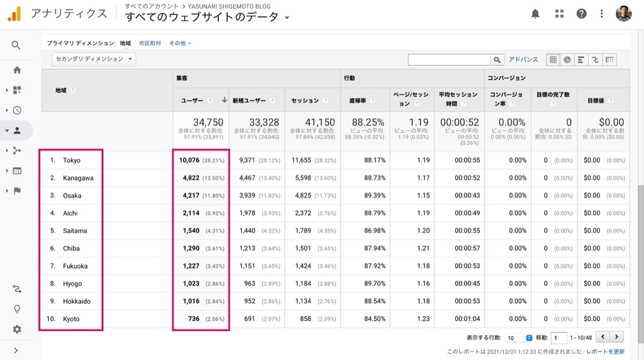
Task: Switch to pivot table view
Action: tap(610, 60)
